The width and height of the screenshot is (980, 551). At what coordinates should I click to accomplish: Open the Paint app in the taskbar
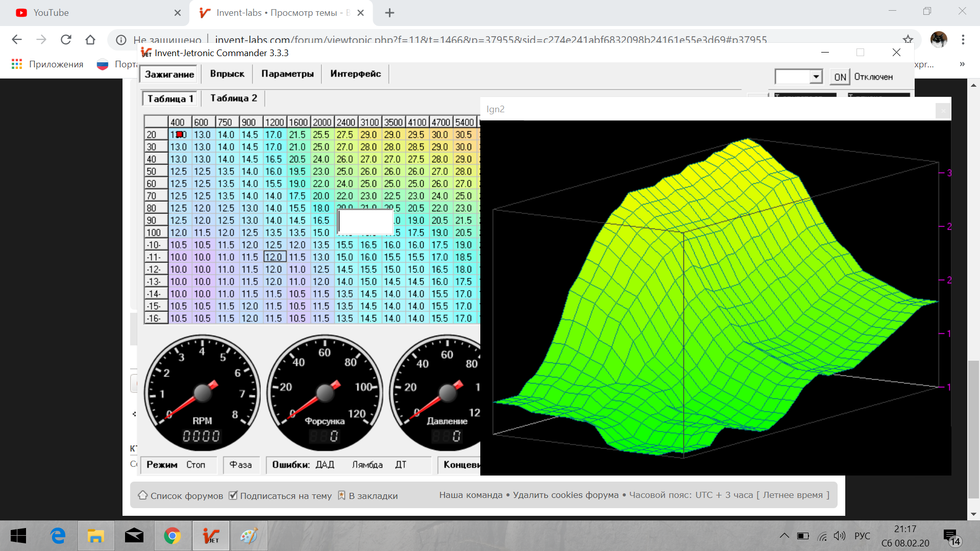click(x=249, y=536)
